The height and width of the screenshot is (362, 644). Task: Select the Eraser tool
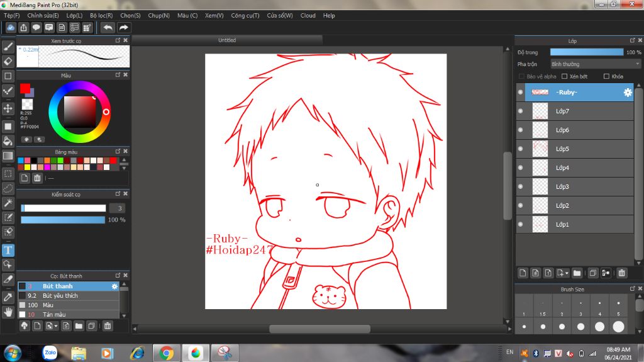(x=8, y=61)
